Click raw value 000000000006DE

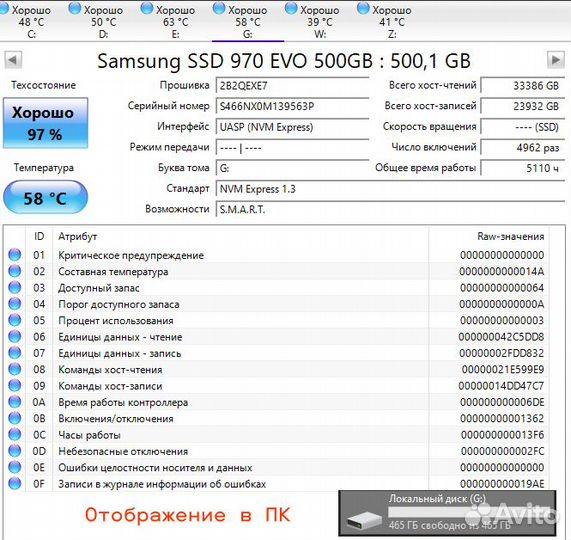(502, 402)
